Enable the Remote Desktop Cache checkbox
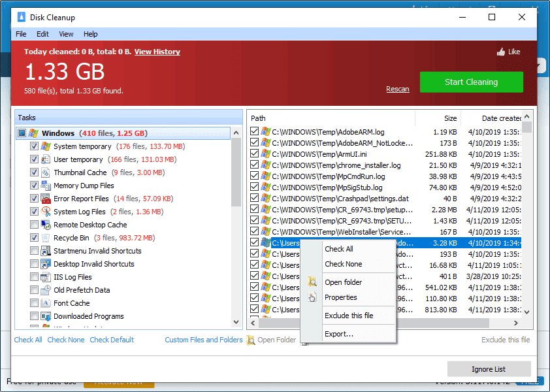 pos(34,225)
